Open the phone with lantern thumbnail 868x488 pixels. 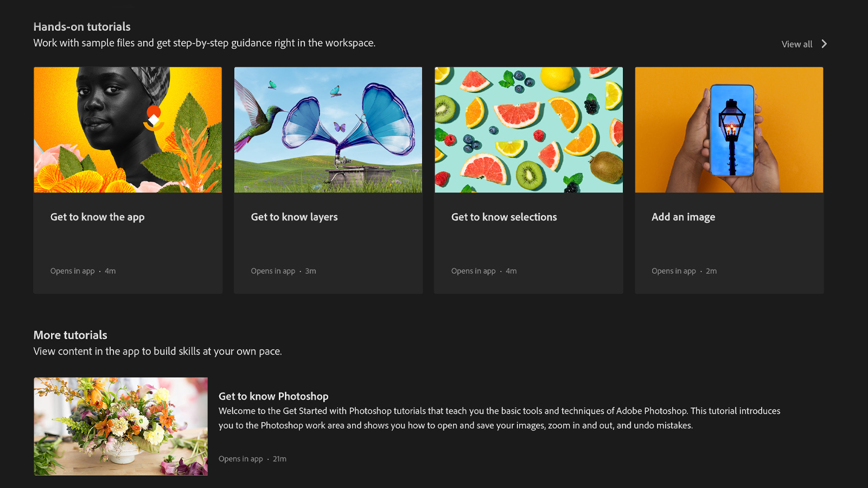coord(729,130)
